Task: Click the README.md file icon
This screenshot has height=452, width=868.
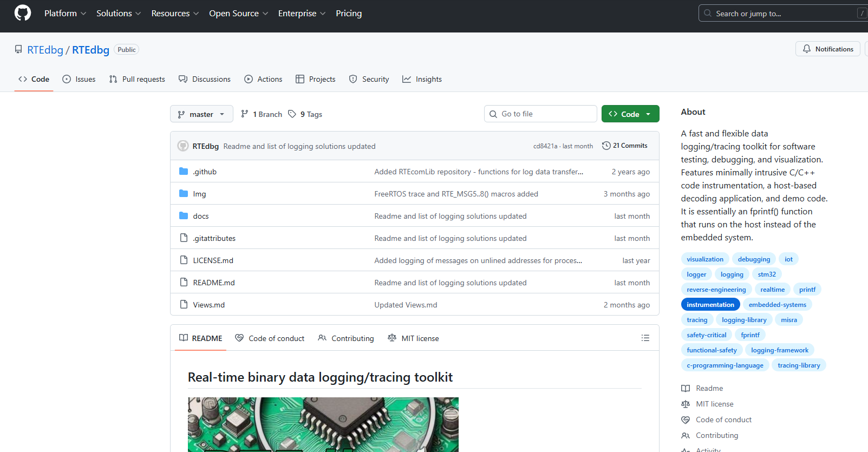Action: [184, 283]
